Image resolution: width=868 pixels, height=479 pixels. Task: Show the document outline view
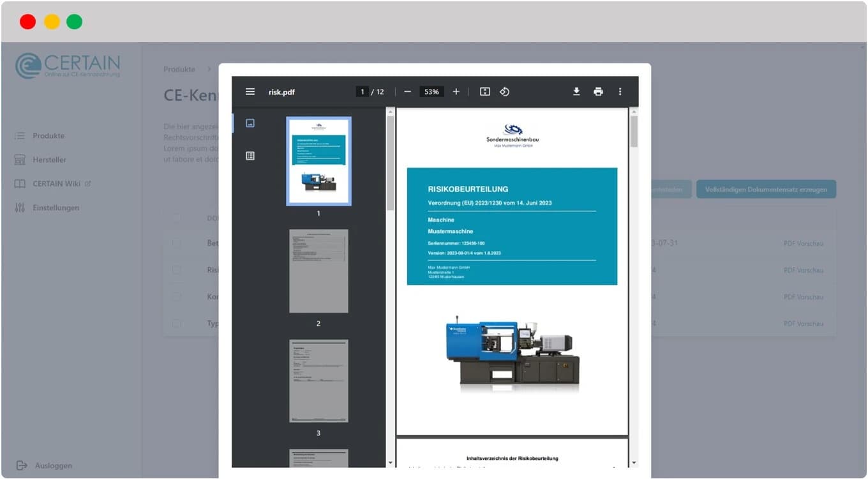pyautogui.click(x=250, y=156)
